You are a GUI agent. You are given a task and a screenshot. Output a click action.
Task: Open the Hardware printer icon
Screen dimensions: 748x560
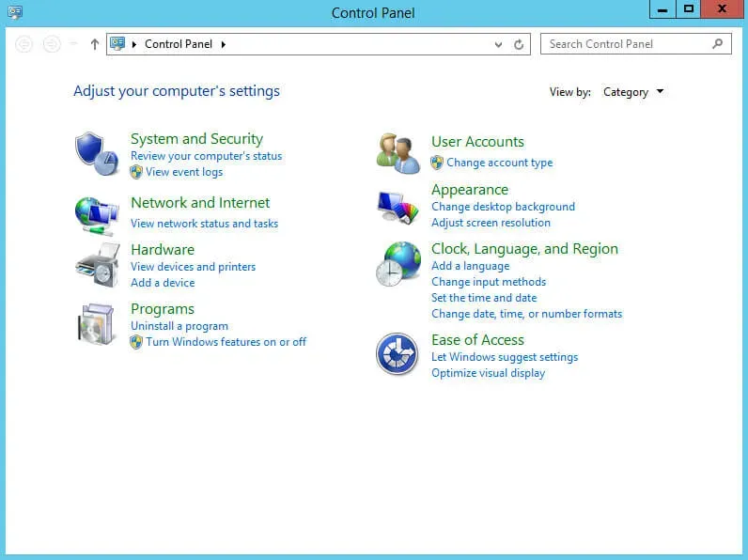(98, 265)
